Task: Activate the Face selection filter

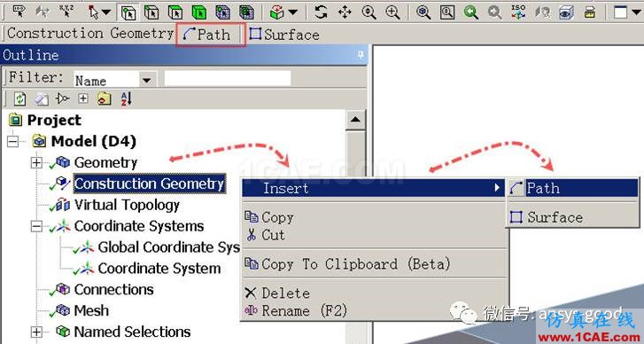Action: (175, 12)
